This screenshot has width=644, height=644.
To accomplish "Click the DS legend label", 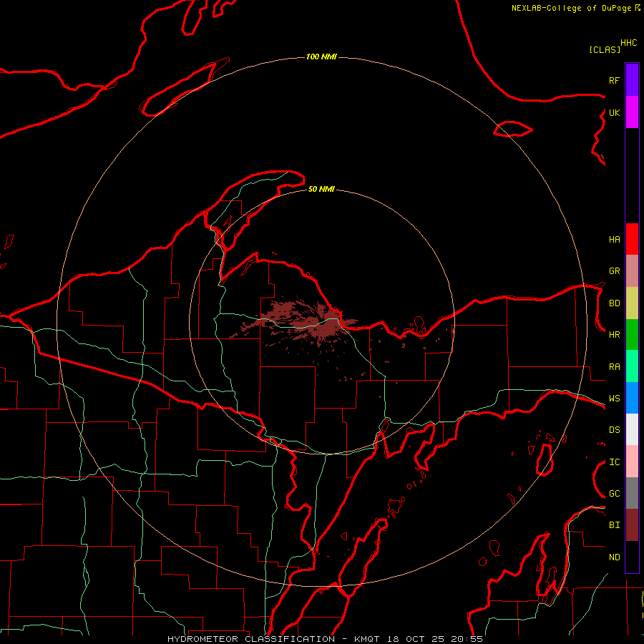I will click(x=614, y=430).
